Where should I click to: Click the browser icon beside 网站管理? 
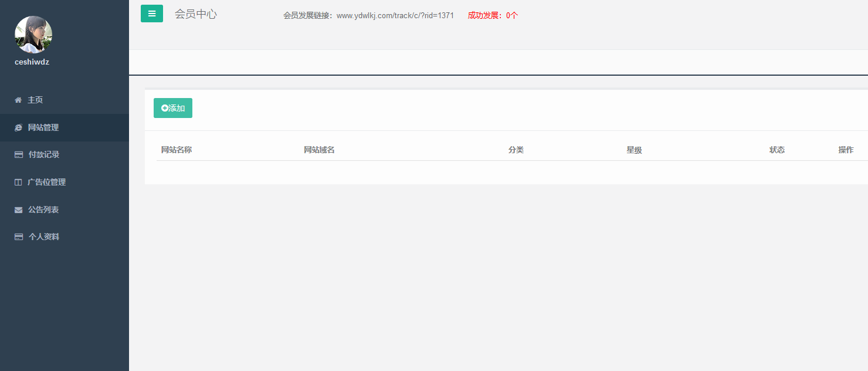click(18, 127)
